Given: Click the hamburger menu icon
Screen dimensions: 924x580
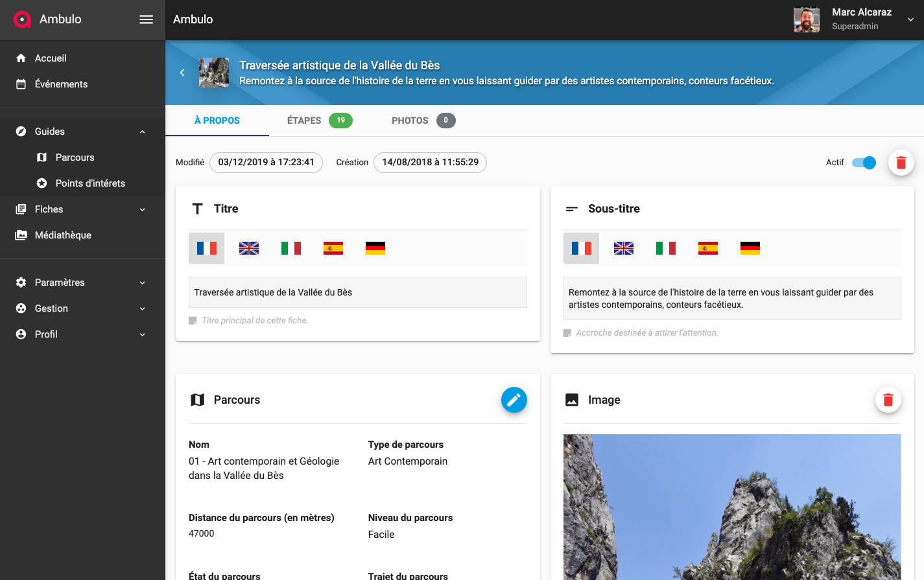Looking at the screenshot, I should (147, 19).
